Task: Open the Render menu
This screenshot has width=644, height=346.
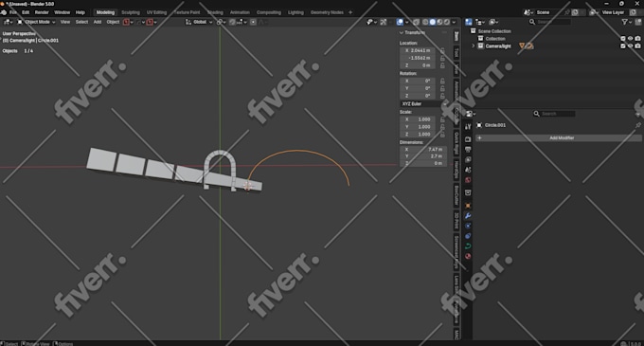Action: (42, 12)
